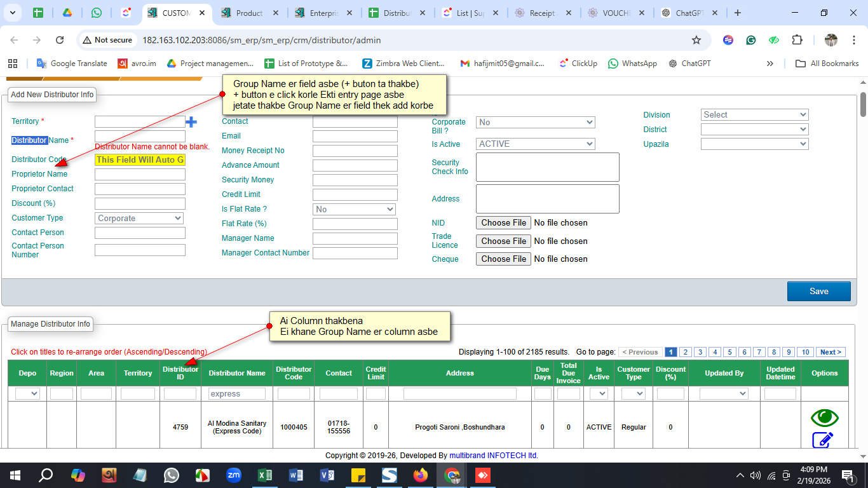Reload the page with the browser refresh icon

click(x=60, y=40)
